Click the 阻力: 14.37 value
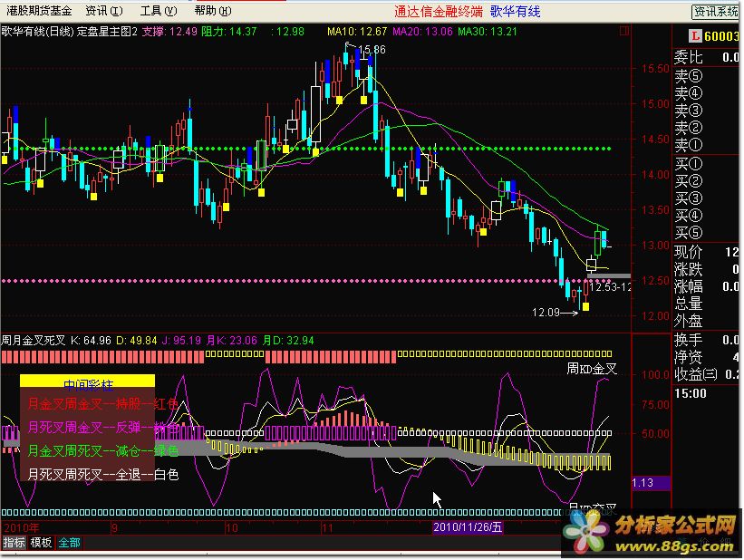The height and width of the screenshot is (560, 744). click(229, 32)
